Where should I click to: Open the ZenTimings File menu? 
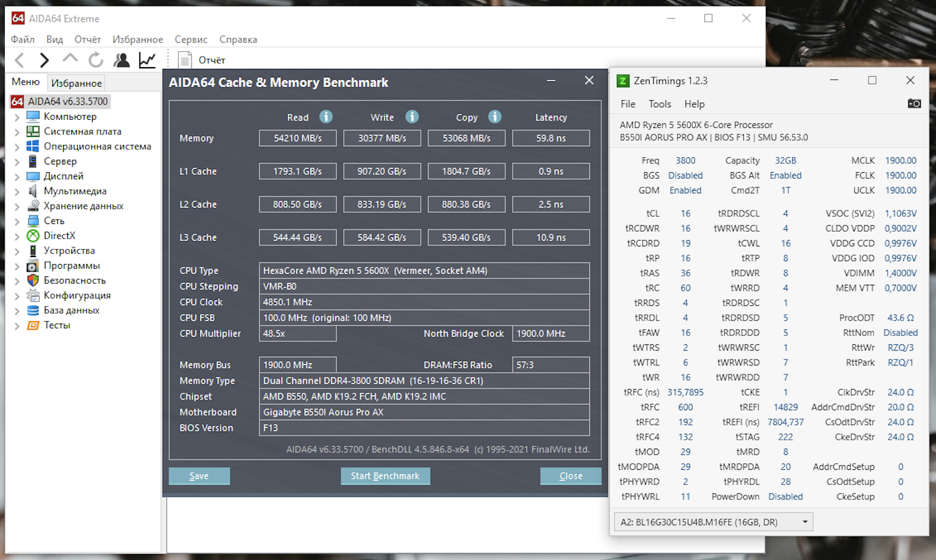point(628,104)
